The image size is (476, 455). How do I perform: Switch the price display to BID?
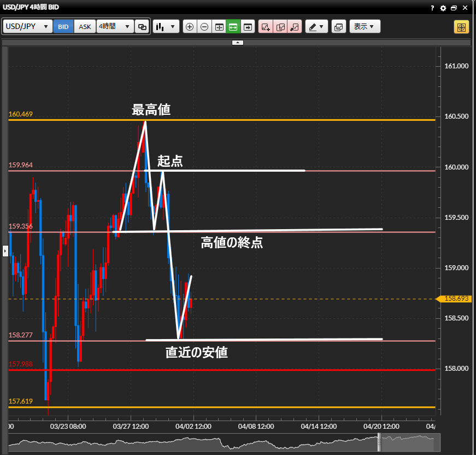[x=63, y=27]
